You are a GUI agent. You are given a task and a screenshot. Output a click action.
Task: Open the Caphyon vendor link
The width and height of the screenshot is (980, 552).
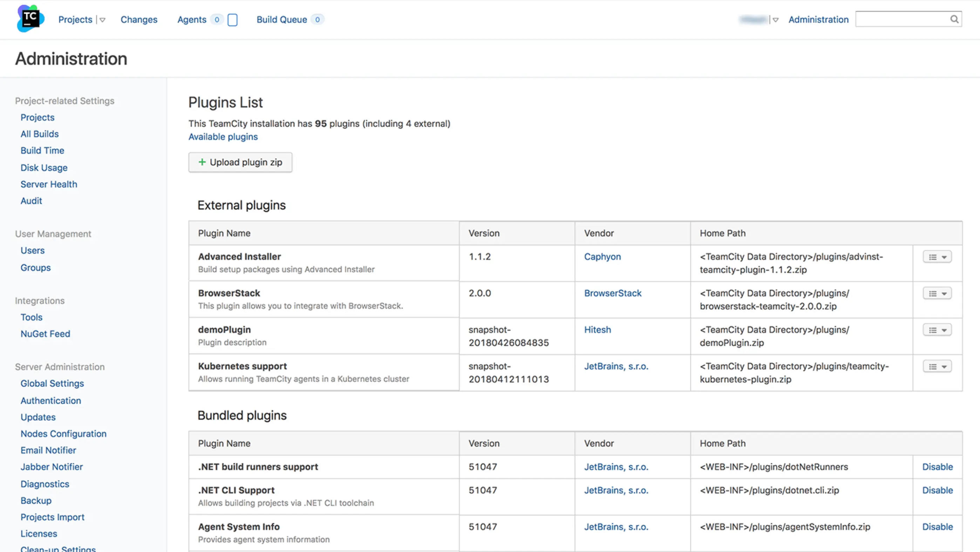[602, 257]
